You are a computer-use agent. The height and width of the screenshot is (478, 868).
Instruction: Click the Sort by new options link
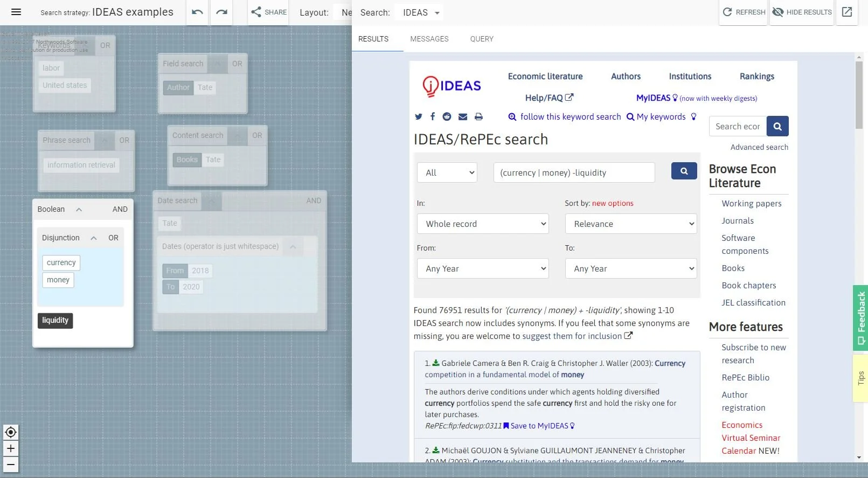613,203
